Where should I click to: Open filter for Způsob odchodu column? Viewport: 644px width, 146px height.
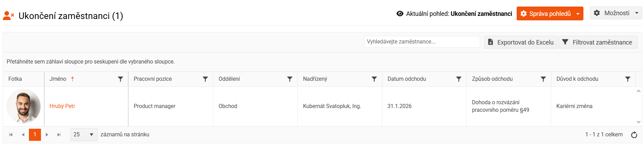click(543, 79)
